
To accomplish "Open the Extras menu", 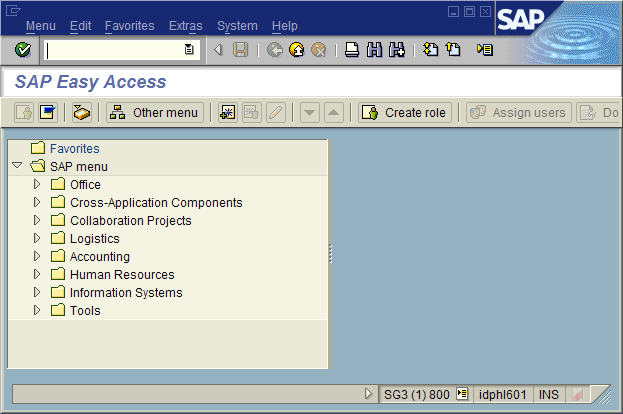I will click(186, 26).
